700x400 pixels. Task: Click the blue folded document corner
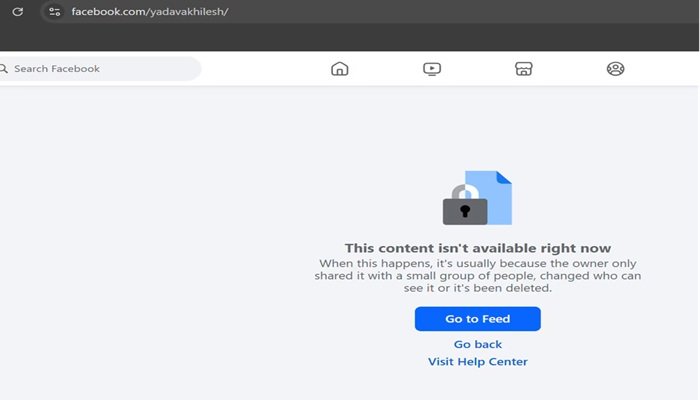[504, 177]
